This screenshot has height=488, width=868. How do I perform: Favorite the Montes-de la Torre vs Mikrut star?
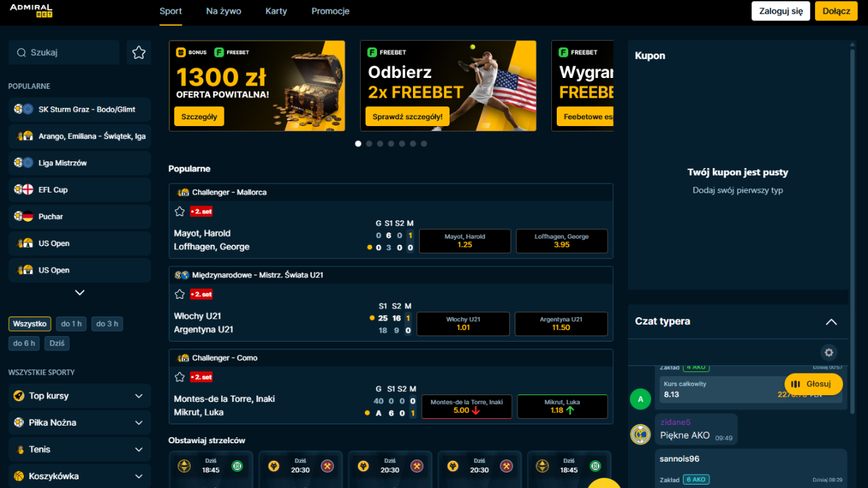coord(180,377)
